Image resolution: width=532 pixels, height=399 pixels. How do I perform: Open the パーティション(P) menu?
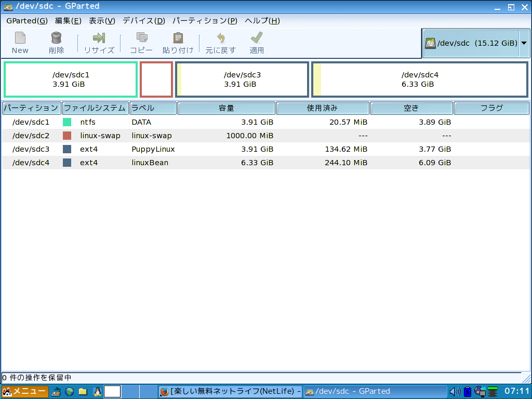205,21
